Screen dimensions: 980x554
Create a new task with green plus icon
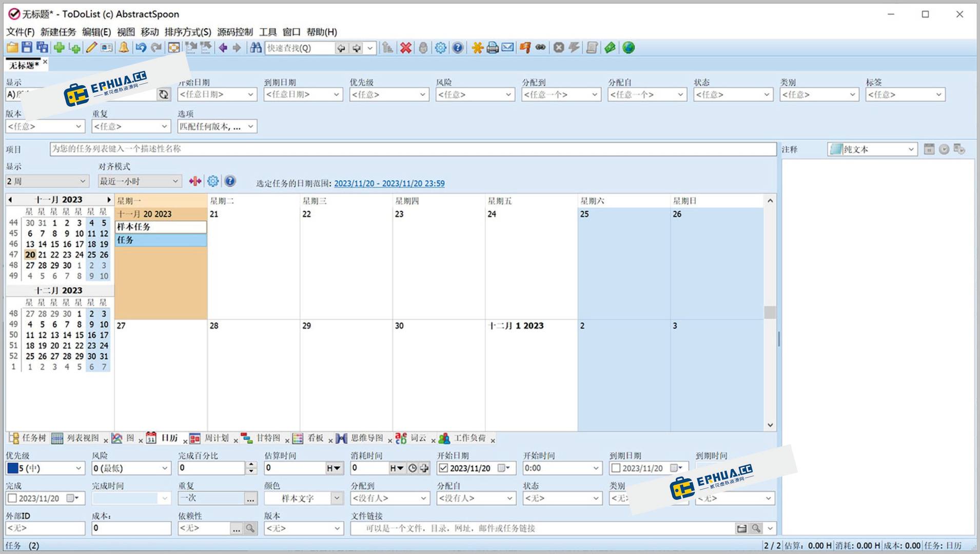[x=59, y=48]
